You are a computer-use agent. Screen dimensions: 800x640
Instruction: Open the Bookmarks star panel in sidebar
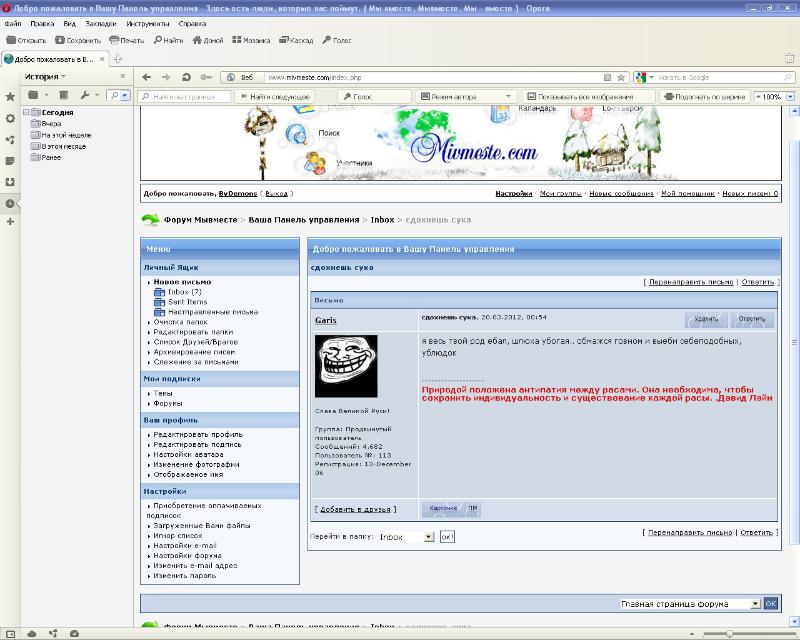10,97
